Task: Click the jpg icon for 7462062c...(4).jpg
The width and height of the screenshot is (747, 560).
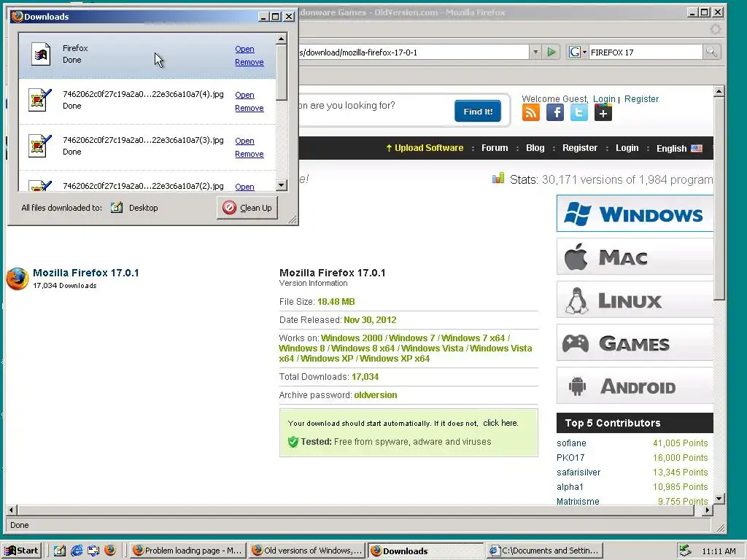Action: click(x=40, y=100)
